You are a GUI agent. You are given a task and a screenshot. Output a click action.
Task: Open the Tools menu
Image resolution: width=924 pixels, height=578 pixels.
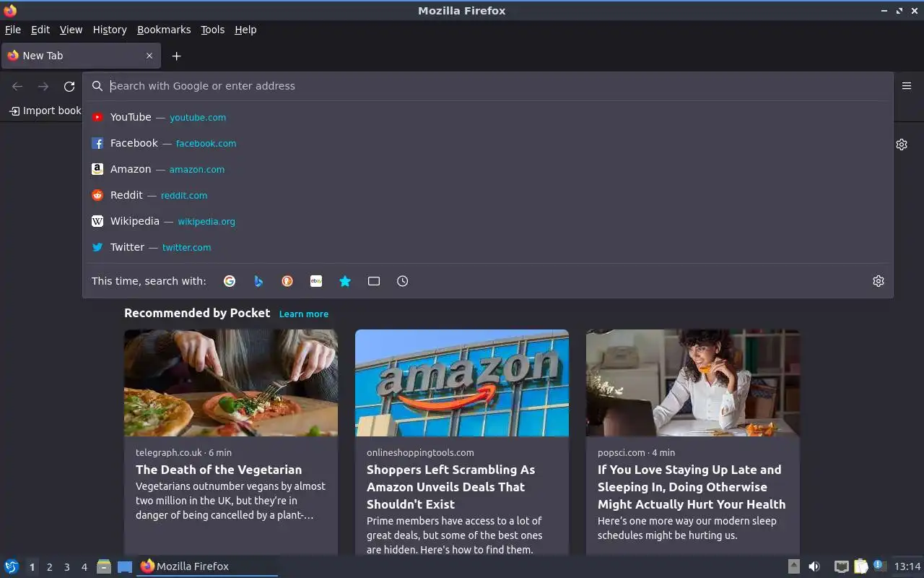point(213,30)
